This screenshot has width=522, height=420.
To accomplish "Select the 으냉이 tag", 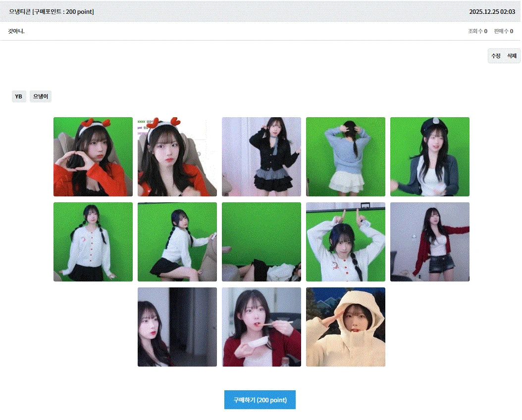I will (x=40, y=96).
